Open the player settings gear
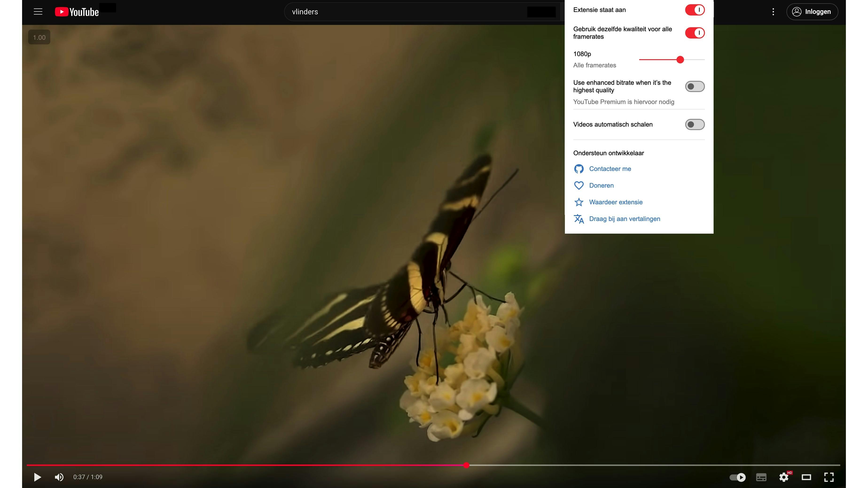The height and width of the screenshot is (488, 868). pos(784,477)
